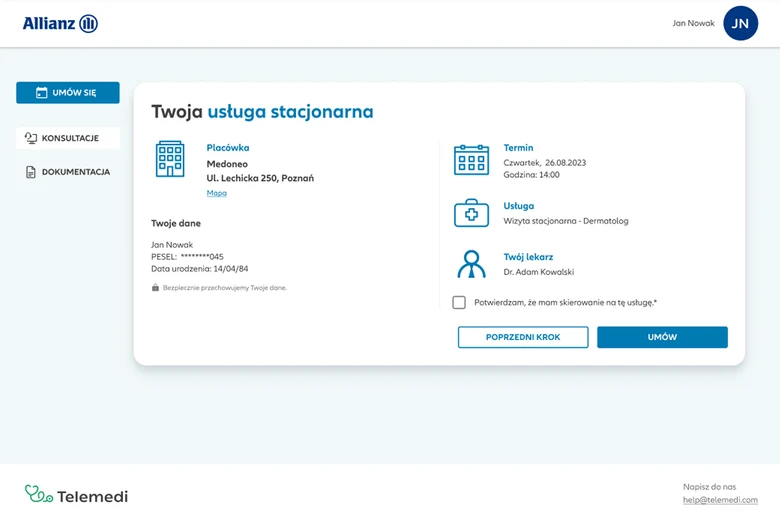The height and width of the screenshot is (522, 780).
Task: Click the PESEL masked number line
Action: (188, 257)
